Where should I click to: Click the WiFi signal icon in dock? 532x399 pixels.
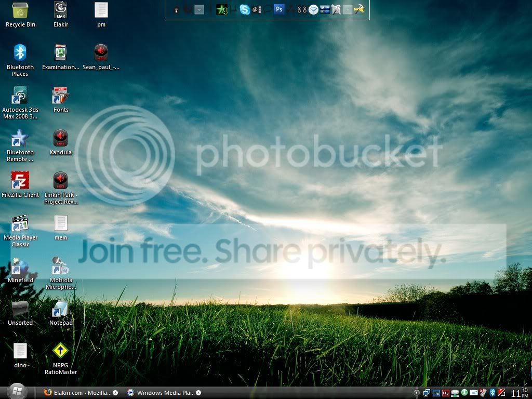313,9
